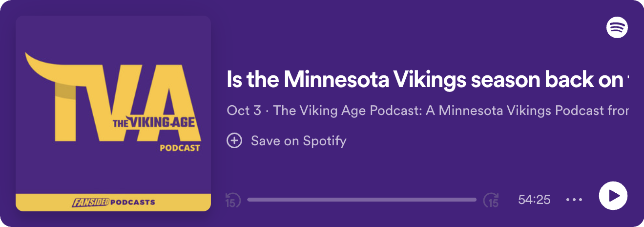Viewport: 644px width, 227px height.
Task: Open The Viking Age Podcast show link
Action: click(x=450, y=111)
